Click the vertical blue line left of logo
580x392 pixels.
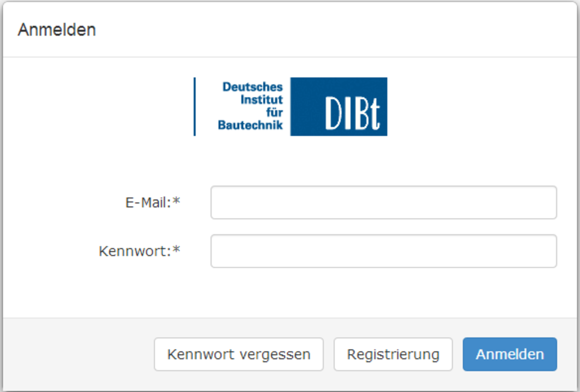195,106
